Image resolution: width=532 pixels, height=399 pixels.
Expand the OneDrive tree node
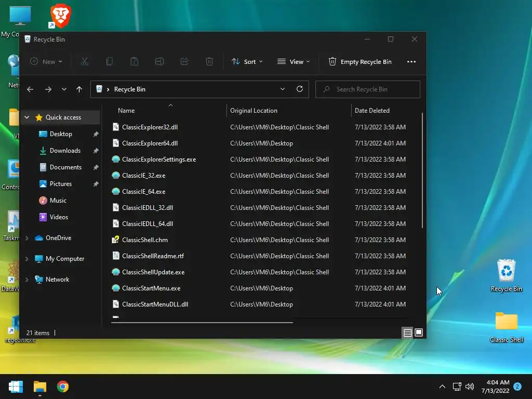coord(27,238)
